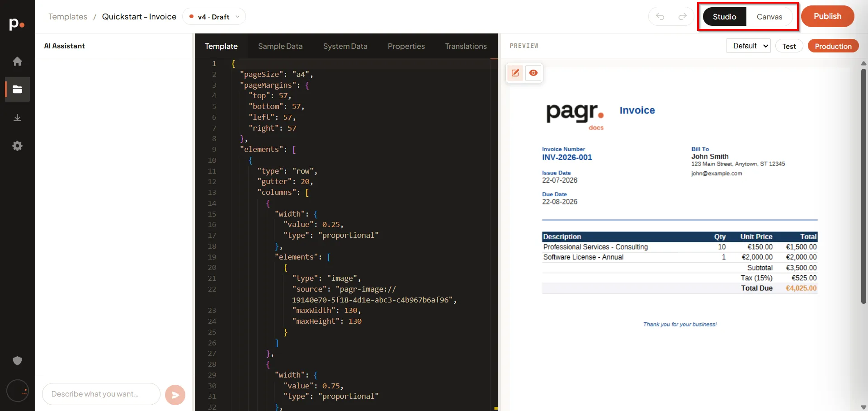Open the v4 Draft version dropdown
Screen dimensions: 868x411
pyautogui.click(x=214, y=17)
